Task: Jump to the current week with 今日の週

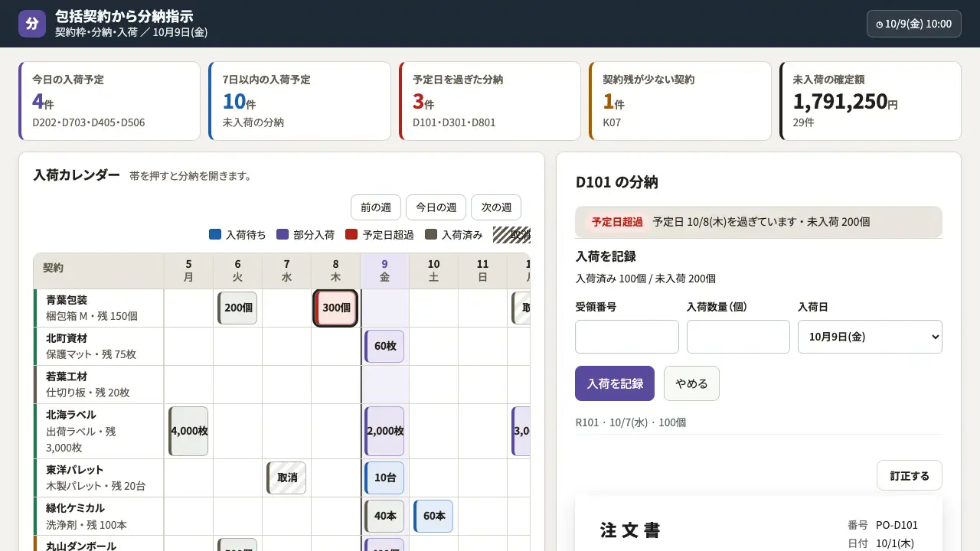Action: 436,207
